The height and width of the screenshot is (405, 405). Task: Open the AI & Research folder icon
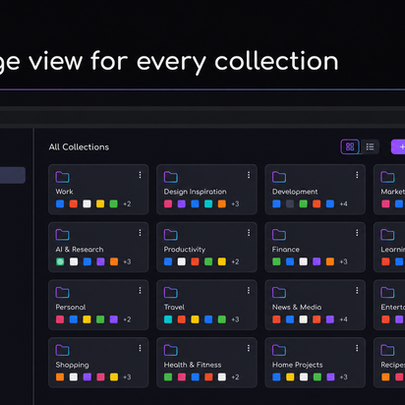pyautogui.click(x=62, y=235)
